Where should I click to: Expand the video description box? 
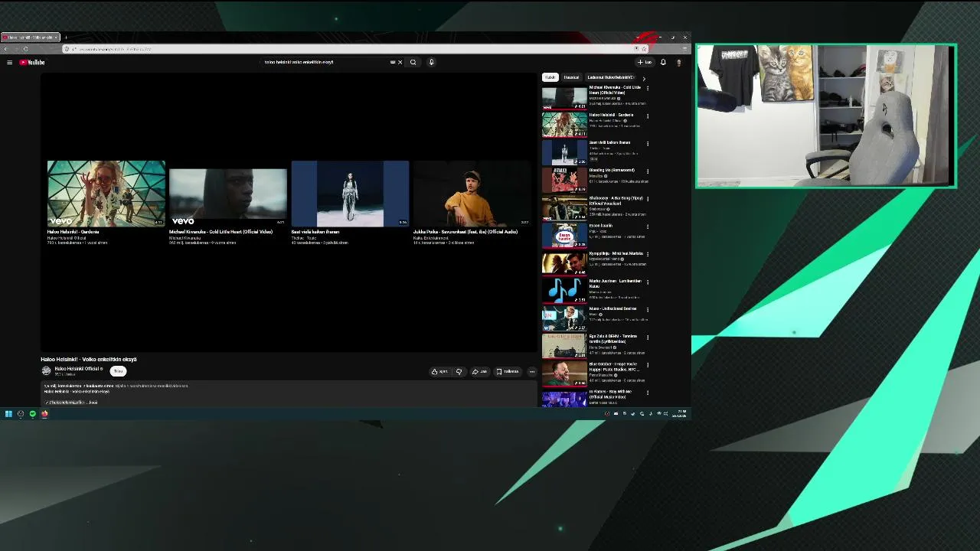click(x=289, y=393)
